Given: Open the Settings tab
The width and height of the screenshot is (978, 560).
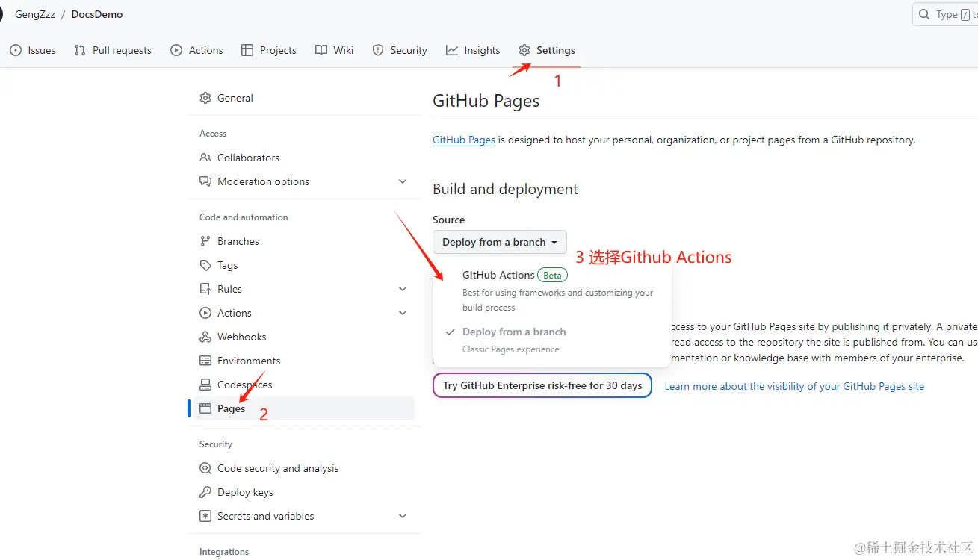Looking at the screenshot, I should coord(547,50).
